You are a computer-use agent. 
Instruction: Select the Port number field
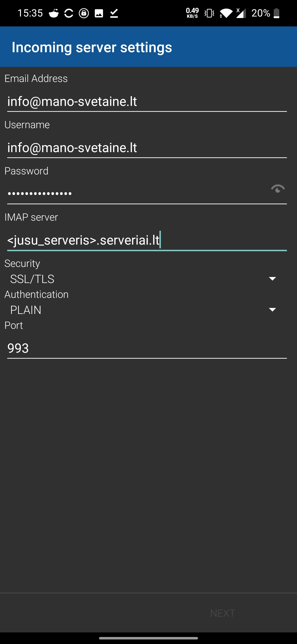147,348
